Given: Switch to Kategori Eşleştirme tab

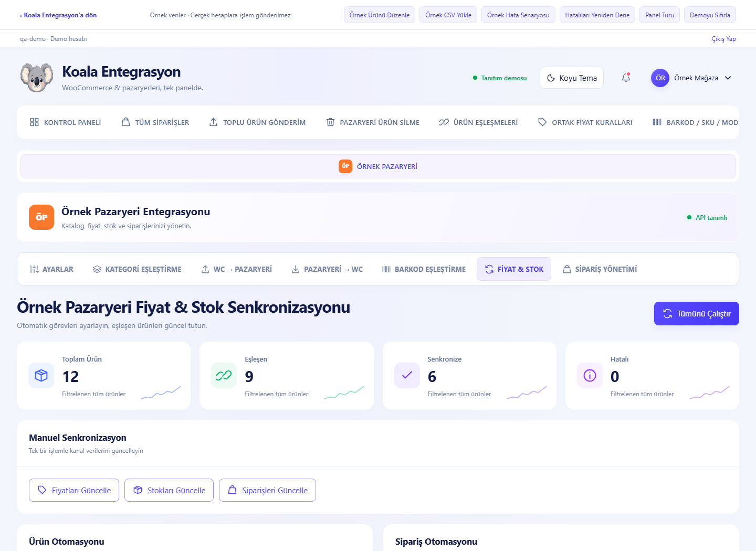Looking at the screenshot, I should click(137, 269).
